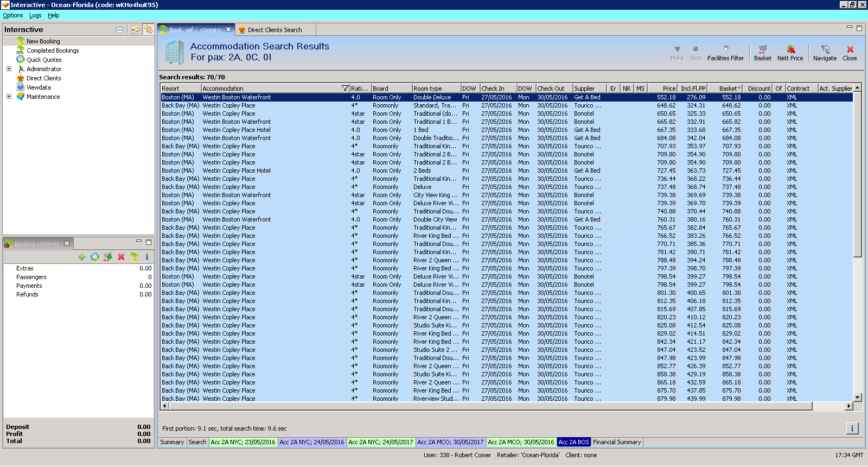
Task: Expand the Administrator tree node
Action: click(9, 69)
